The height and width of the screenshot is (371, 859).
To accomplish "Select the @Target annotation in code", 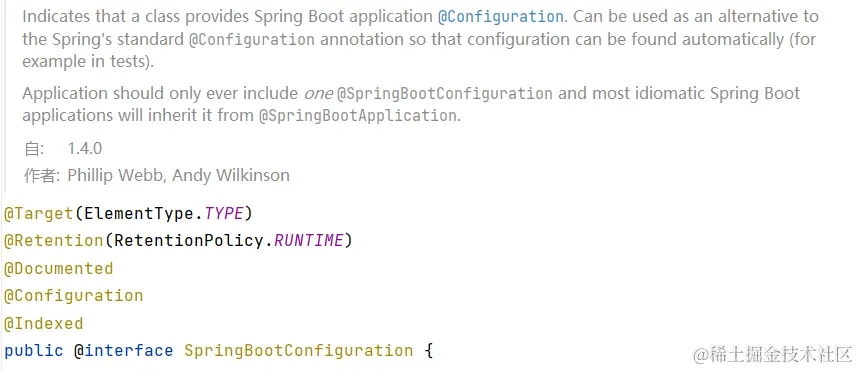I will [x=38, y=213].
